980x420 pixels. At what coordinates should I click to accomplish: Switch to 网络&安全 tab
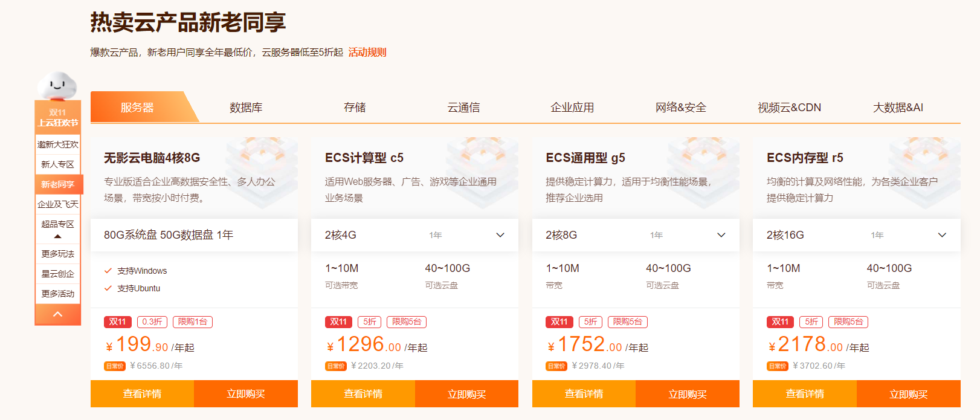click(x=681, y=108)
